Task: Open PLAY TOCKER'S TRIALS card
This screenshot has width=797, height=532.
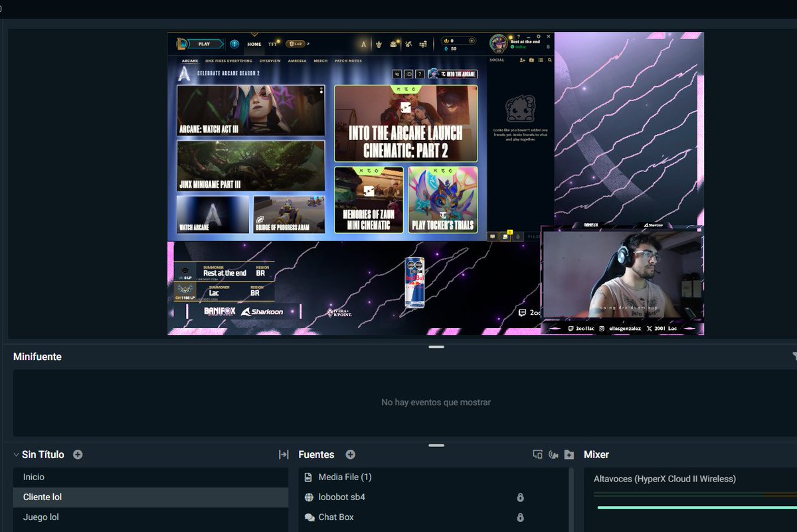Action: tap(443, 199)
